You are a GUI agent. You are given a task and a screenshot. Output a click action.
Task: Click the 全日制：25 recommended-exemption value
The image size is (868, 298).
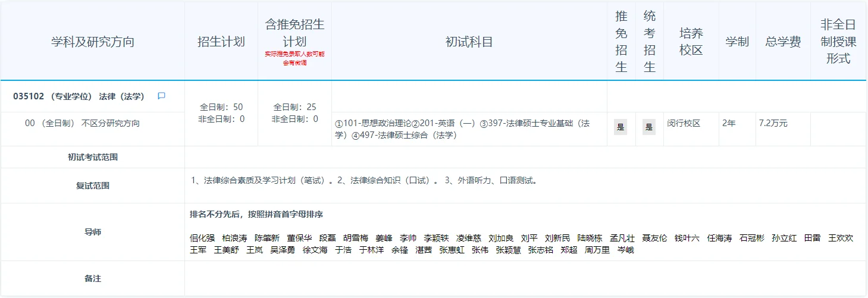coord(295,107)
